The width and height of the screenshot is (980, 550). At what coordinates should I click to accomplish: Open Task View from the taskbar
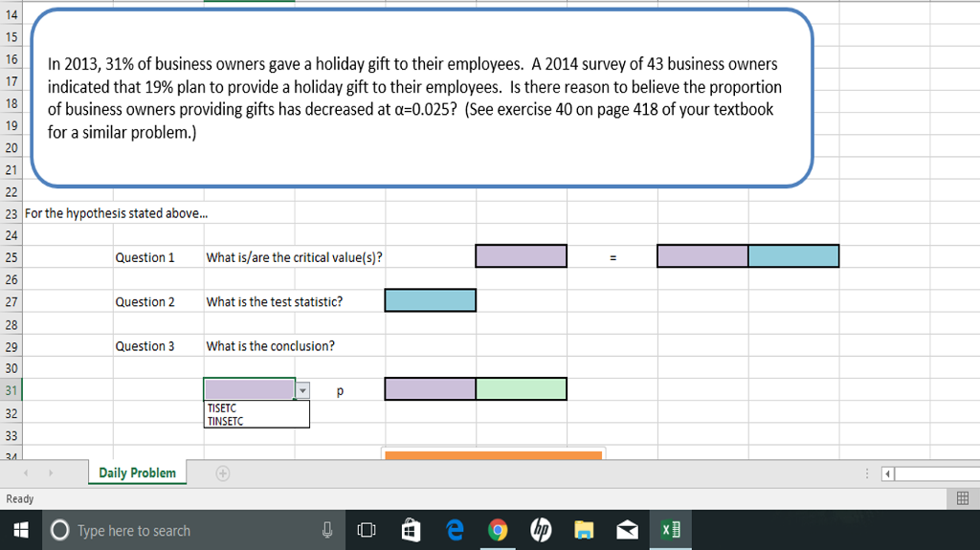pos(367,531)
